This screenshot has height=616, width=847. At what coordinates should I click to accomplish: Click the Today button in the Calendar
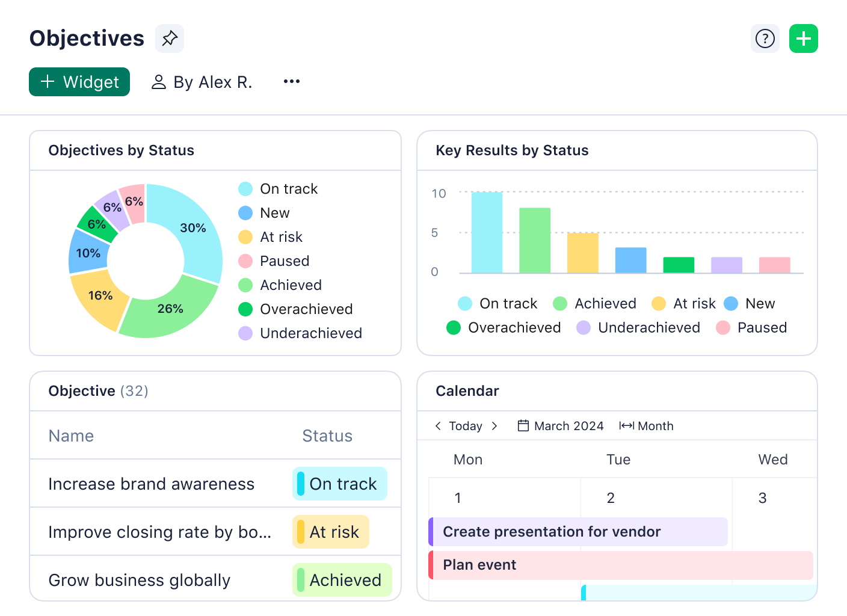click(x=466, y=425)
